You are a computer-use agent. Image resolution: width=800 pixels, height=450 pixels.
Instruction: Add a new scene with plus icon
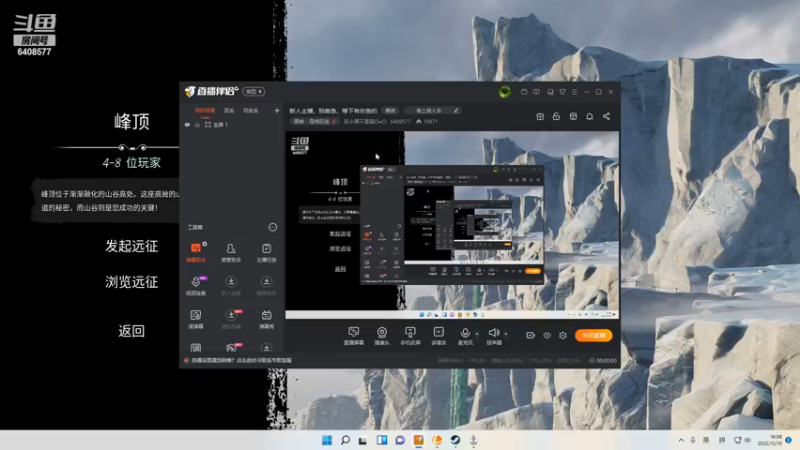pyautogui.click(x=277, y=110)
